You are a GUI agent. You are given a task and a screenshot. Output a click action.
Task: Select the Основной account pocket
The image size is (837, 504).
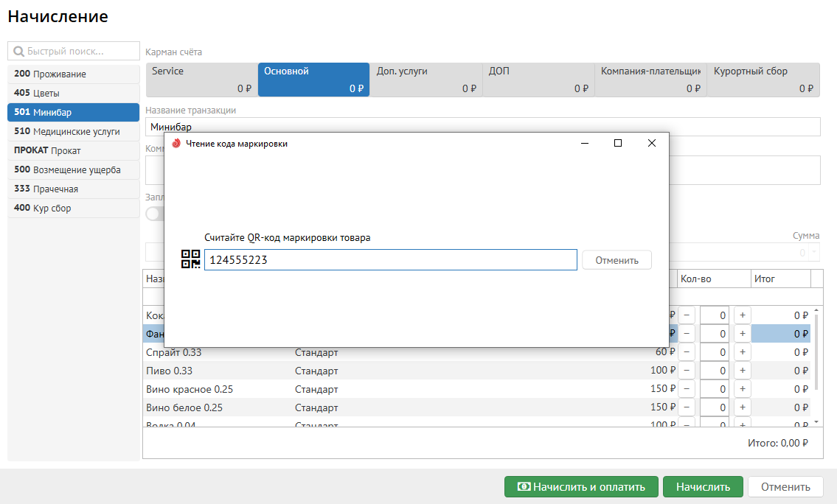(x=314, y=80)
